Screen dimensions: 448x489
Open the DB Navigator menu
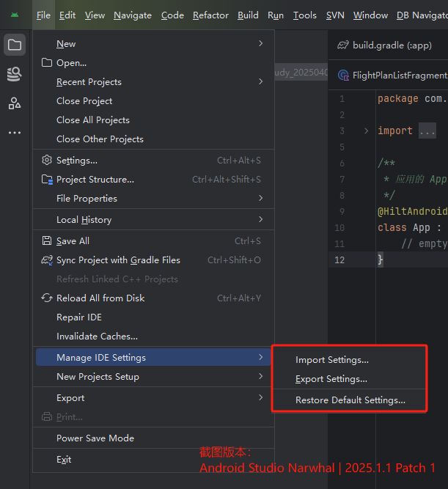422,15
